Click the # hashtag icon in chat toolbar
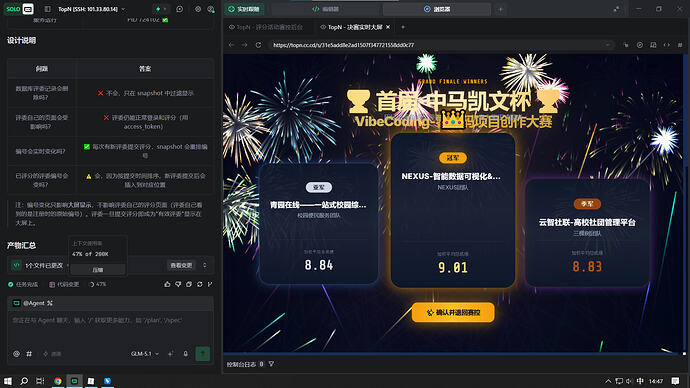Image resolution: width=690 pixels, height=388 pixels. 29,354
